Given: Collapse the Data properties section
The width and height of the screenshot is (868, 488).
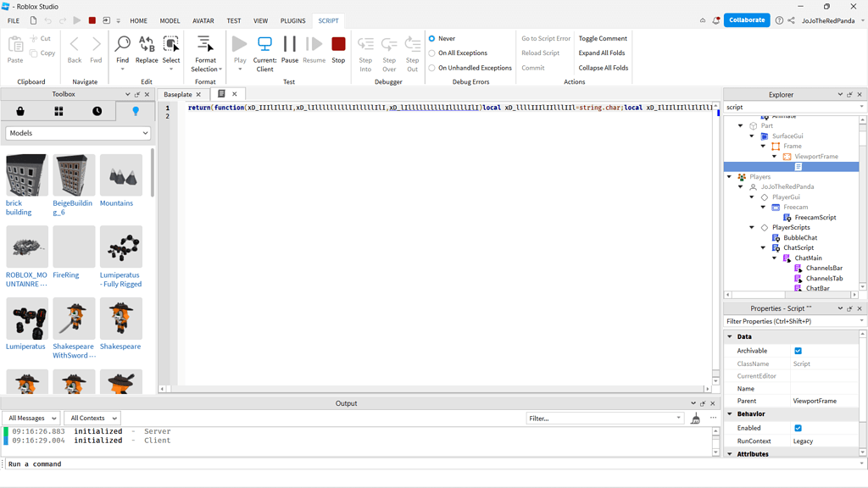Looking at the screenshot, I should [x=730, y=337].
